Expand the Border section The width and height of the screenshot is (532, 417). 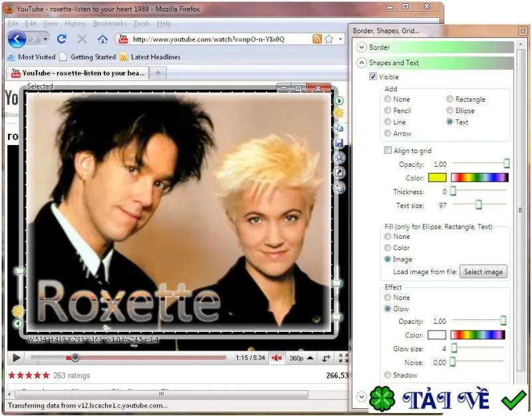coord(361,47)
